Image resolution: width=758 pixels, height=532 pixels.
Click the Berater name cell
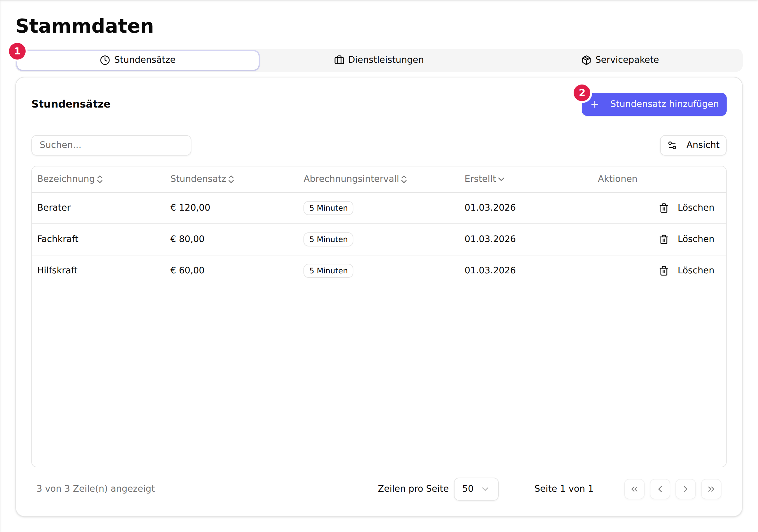[x=54, y=208]
